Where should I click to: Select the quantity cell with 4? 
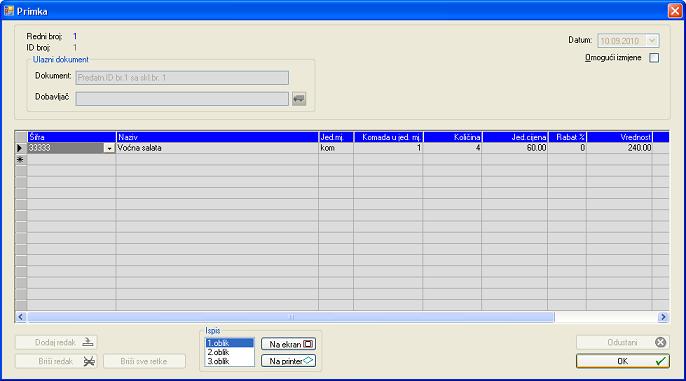pos(452,148)
